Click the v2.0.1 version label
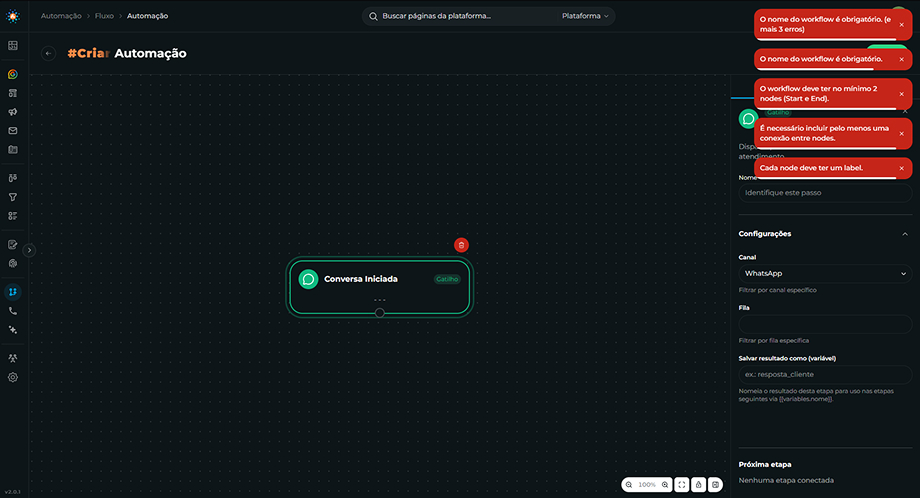This screenshot has height=498, width=920. point(12,492)
